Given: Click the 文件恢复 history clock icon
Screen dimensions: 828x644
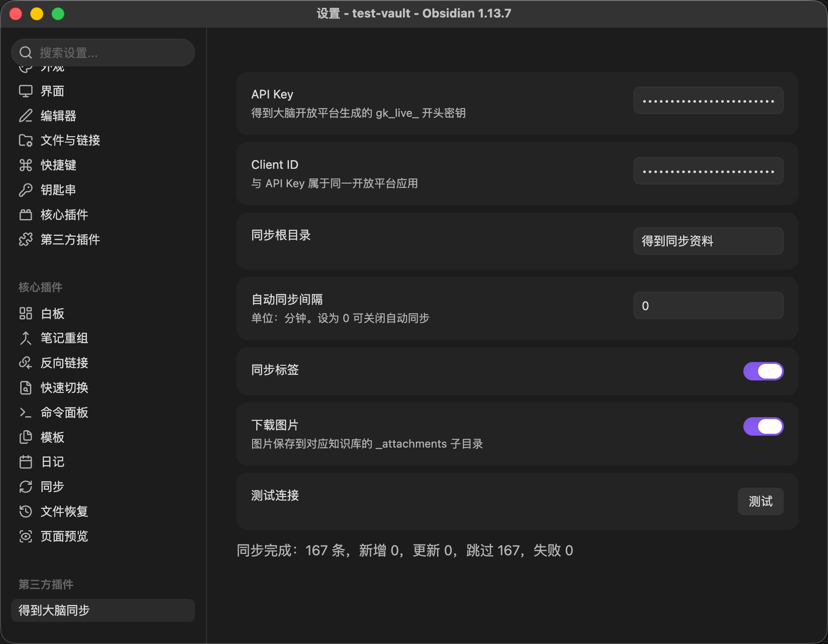Looking at the screenshot, I should click(x=26, y=512).
